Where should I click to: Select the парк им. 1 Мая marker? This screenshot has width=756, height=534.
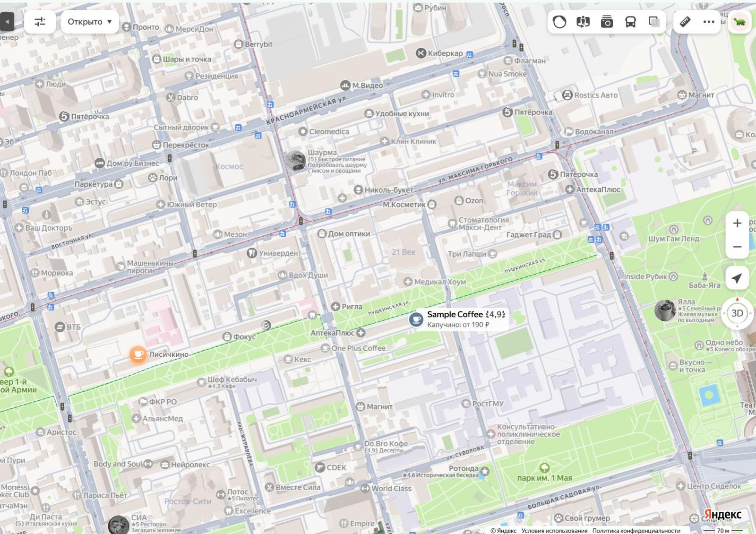(x=544, y=468)
